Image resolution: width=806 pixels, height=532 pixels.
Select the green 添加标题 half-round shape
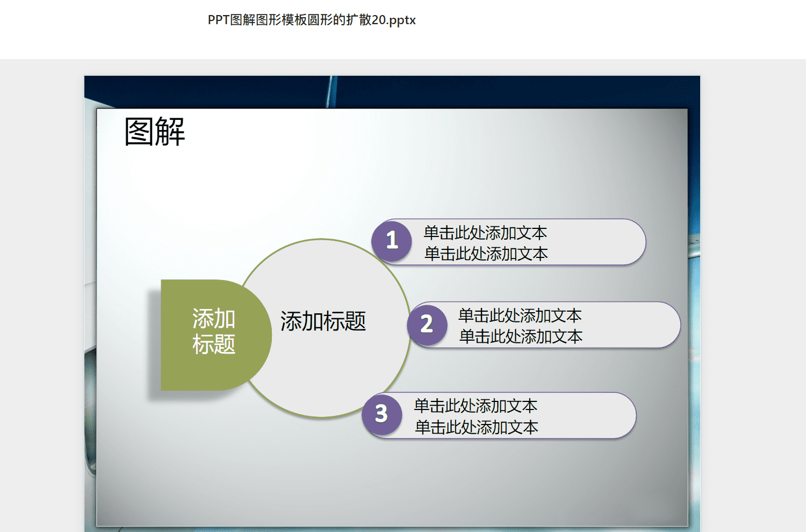pyautogui.click(x=216, y=335)
